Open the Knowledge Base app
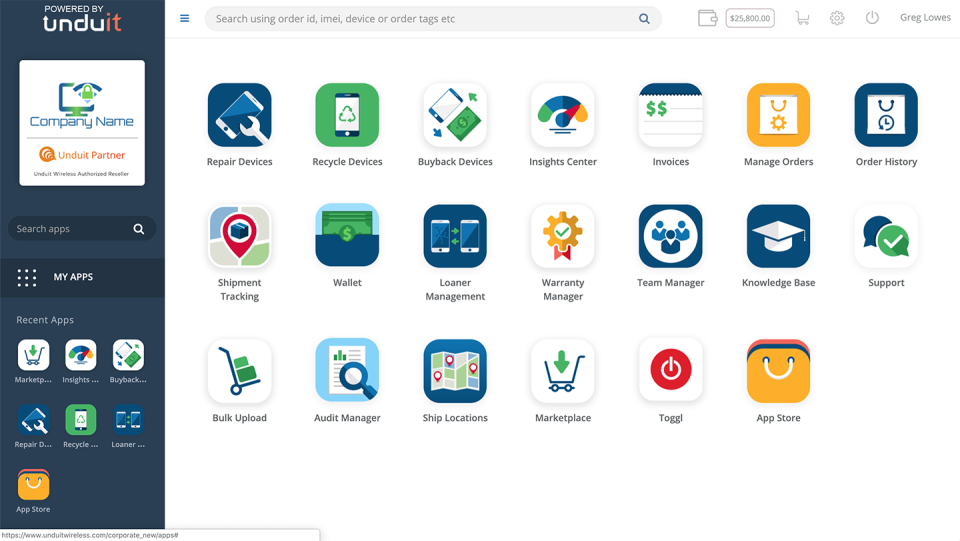 pyautogui.click(x=778, y=236)
